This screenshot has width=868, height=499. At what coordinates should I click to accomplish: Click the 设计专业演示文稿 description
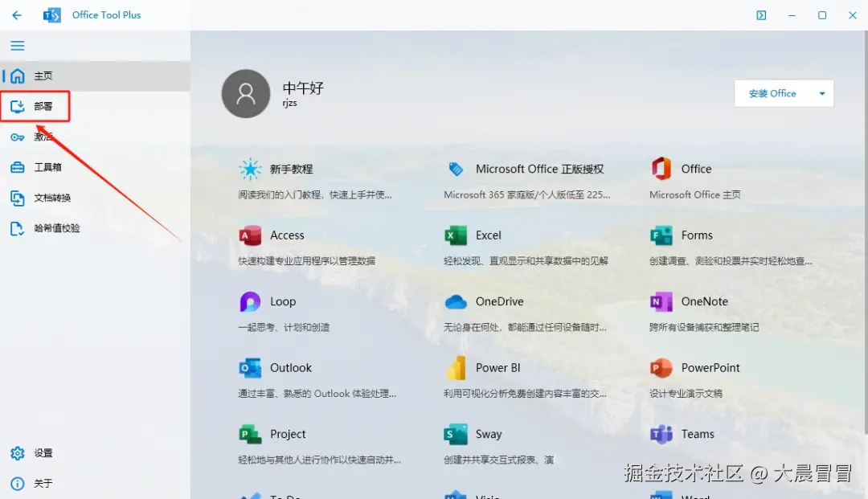point(686,394)
